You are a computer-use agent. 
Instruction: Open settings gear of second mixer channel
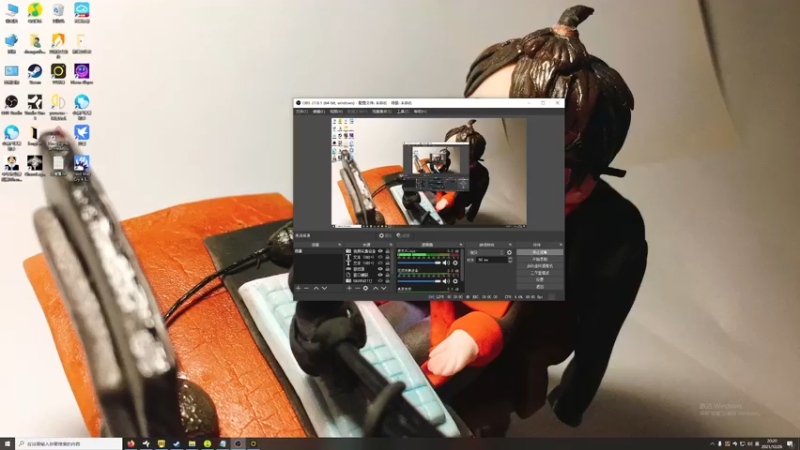pos(455,281)
